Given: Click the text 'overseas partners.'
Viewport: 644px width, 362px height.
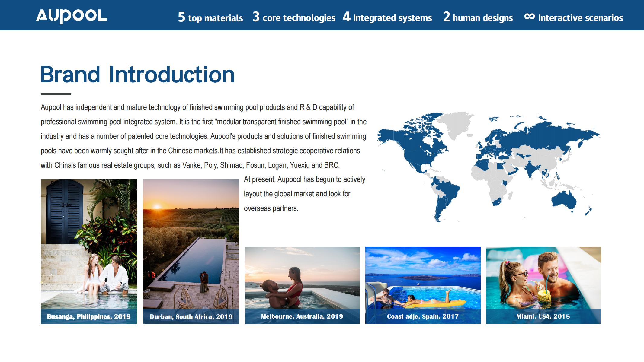Looking at the screenshot, I should coord(271,208).
